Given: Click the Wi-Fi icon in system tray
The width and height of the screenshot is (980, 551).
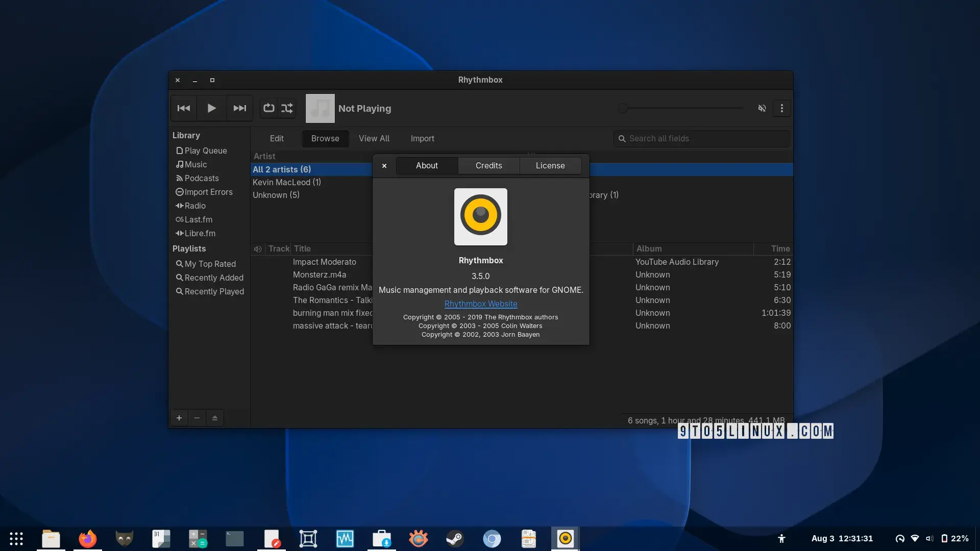Looking at the screenshot, I should pyautogui.click(x=915, y=538).
